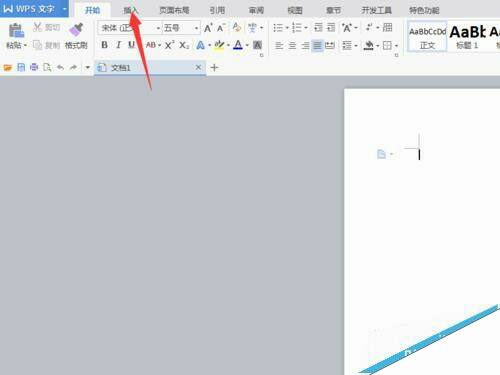This screenshot has width=500, height=375.
Task: Click the paste options icon in the document
Action: (x=381, y=154)
